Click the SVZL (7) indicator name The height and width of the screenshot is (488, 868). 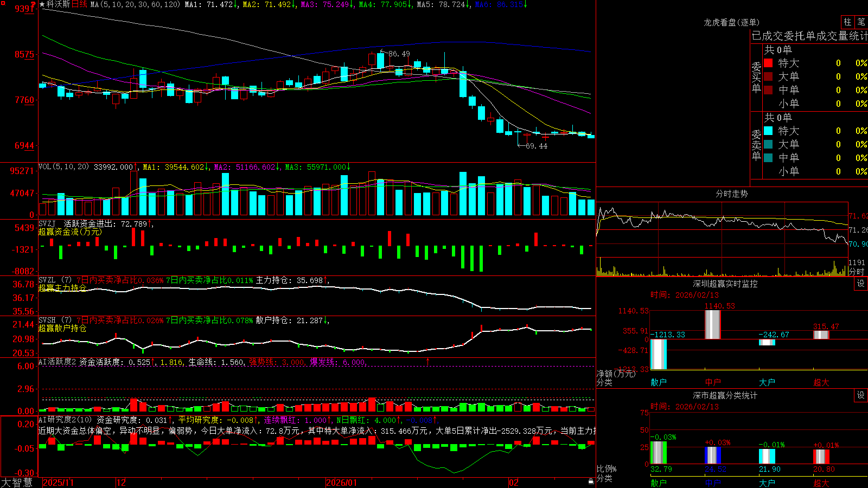pyautogui.click(x=55, y=280)
